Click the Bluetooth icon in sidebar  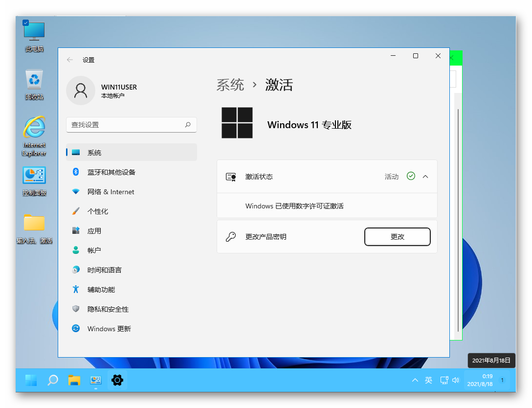pos(76,172)
